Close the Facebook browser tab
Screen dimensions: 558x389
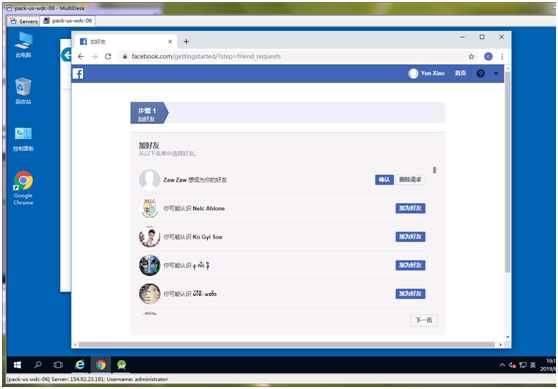pyautogui.click(x=170, y=42)
